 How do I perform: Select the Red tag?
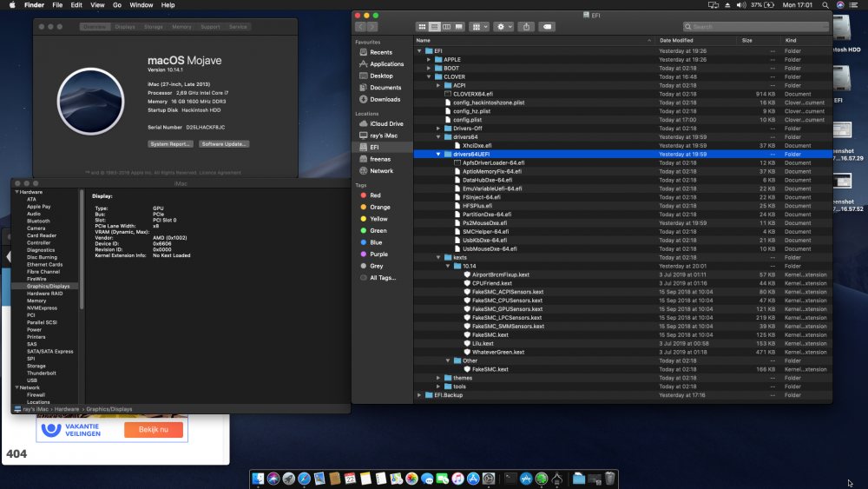point(375,195)
